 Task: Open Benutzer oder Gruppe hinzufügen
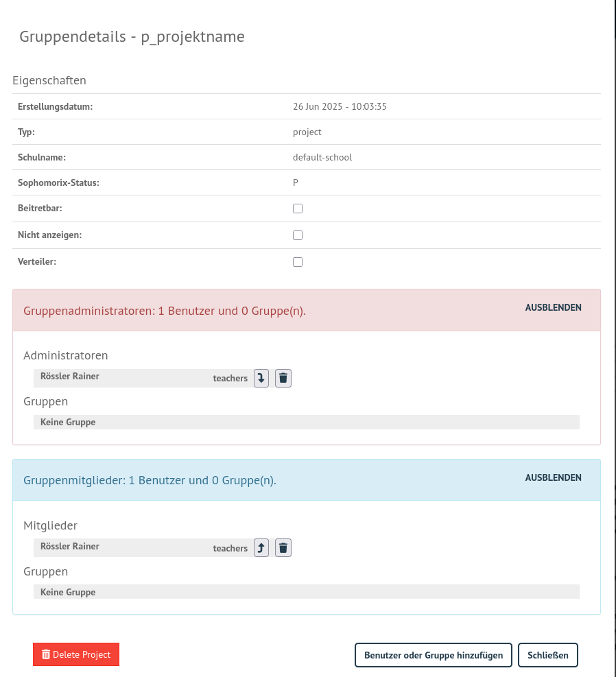pos(434,655)
